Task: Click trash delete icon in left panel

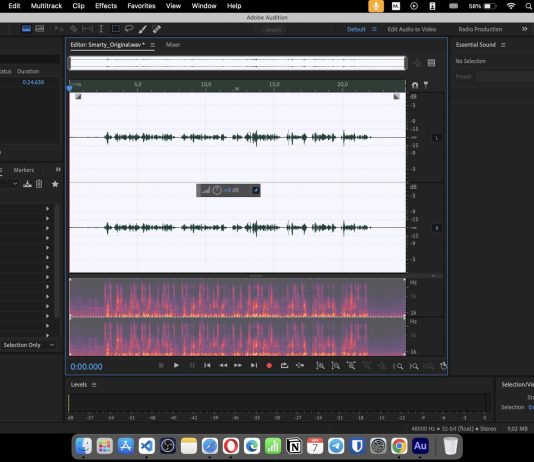Action: coord(39,184)
